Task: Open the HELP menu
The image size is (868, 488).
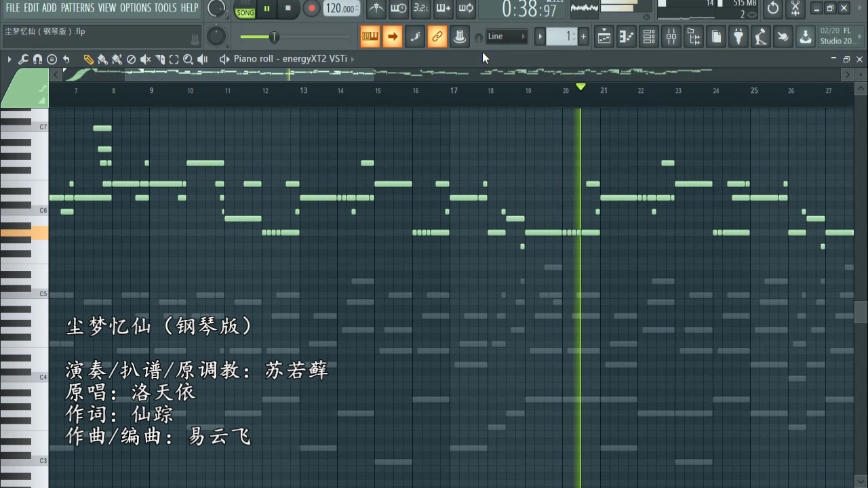Action: point(189,8)
